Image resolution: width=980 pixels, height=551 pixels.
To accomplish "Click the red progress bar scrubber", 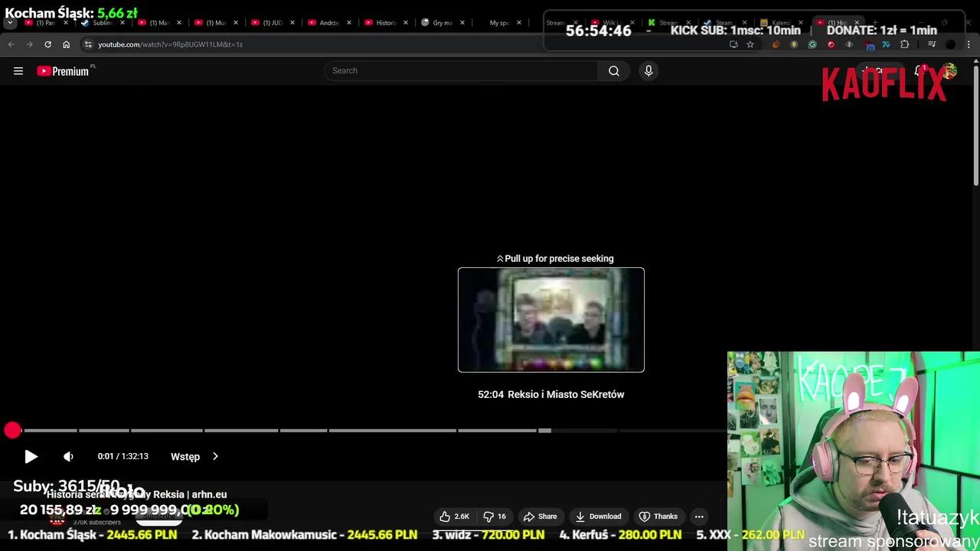I will click(x=12, y=430).
